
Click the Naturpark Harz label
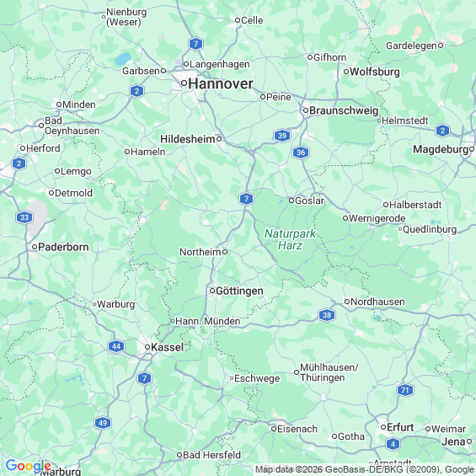point(290,239)
